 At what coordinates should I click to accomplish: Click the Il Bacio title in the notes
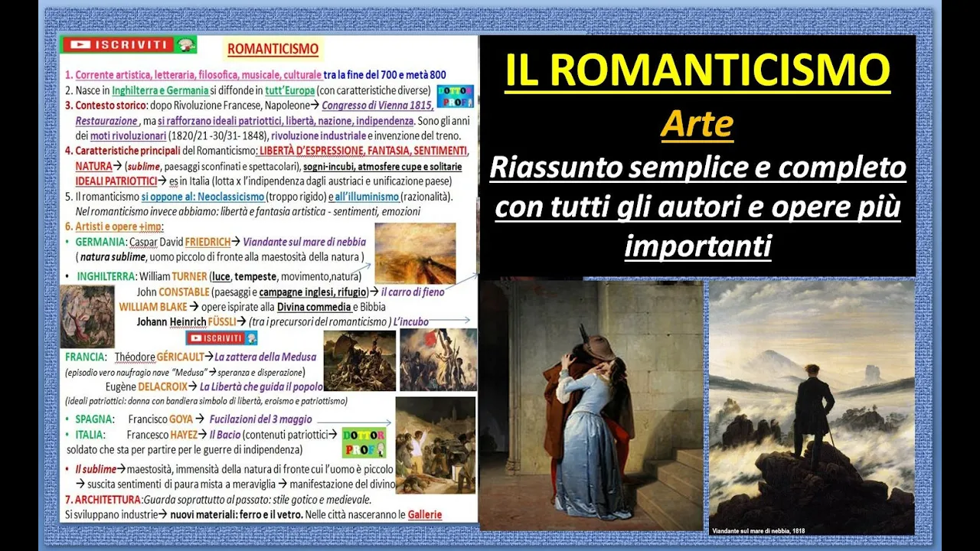pyautogui.click(x=225, y=434)
